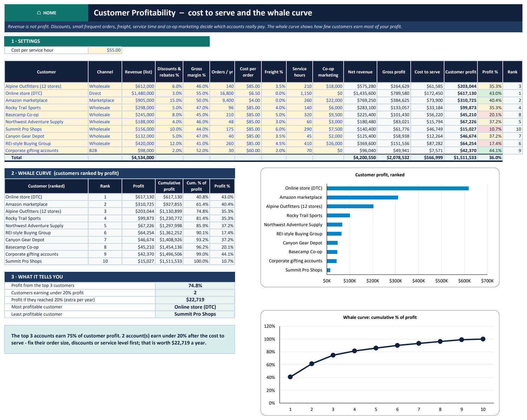Viewport: 527px width, 420px height.
Task: Select the 'Orders / yr' header cell
Action: click(222, 72)
